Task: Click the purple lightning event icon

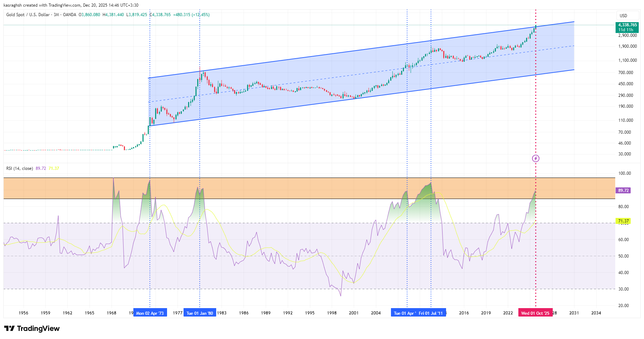Action: coord(536,159)
